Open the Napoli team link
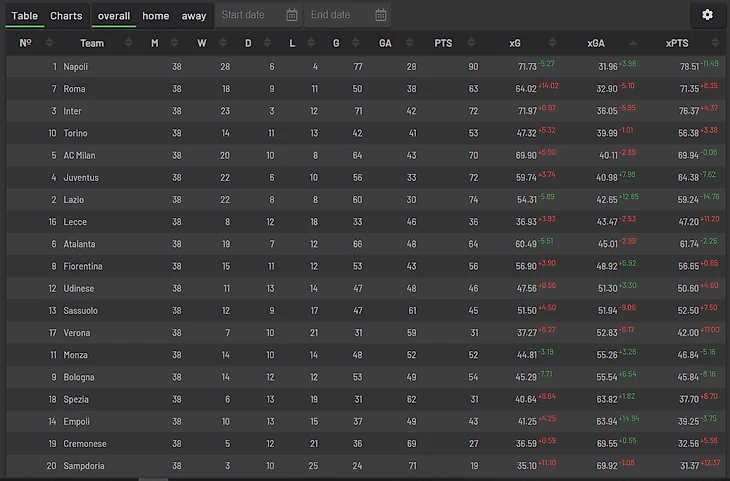Viewport: 730px width, 481px height. [x=75, y=67]
